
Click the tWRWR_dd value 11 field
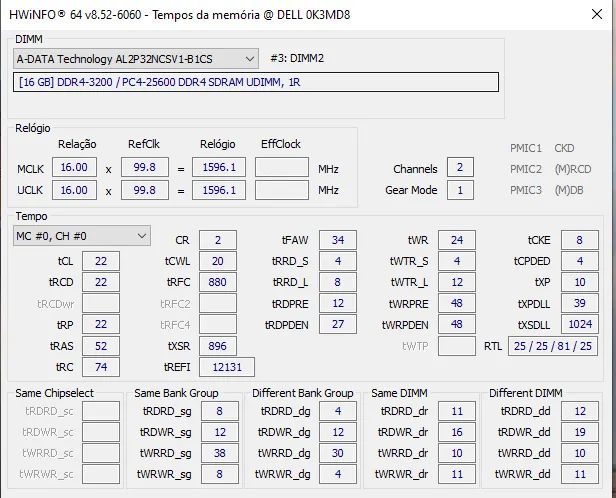pos(580,474)
